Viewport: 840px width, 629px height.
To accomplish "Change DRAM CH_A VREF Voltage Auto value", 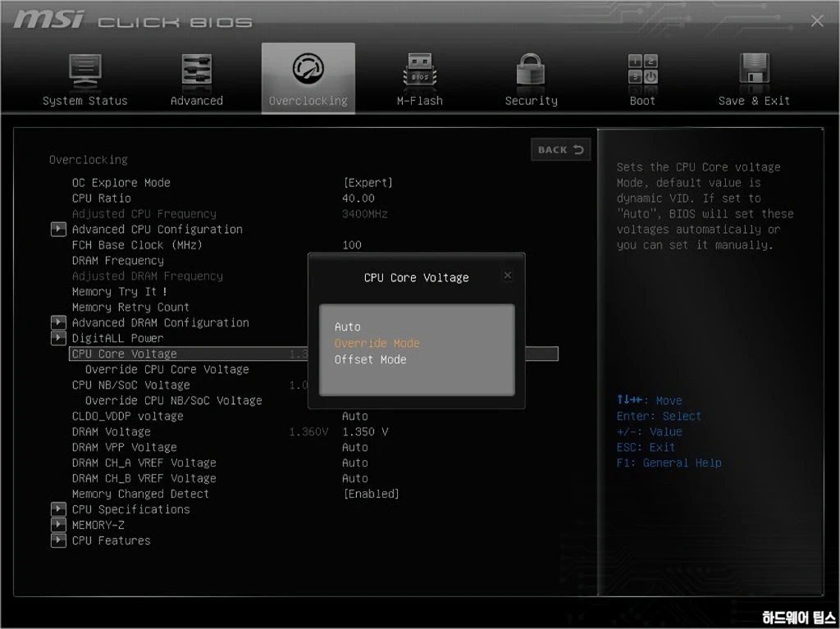I will coord(354,463).
